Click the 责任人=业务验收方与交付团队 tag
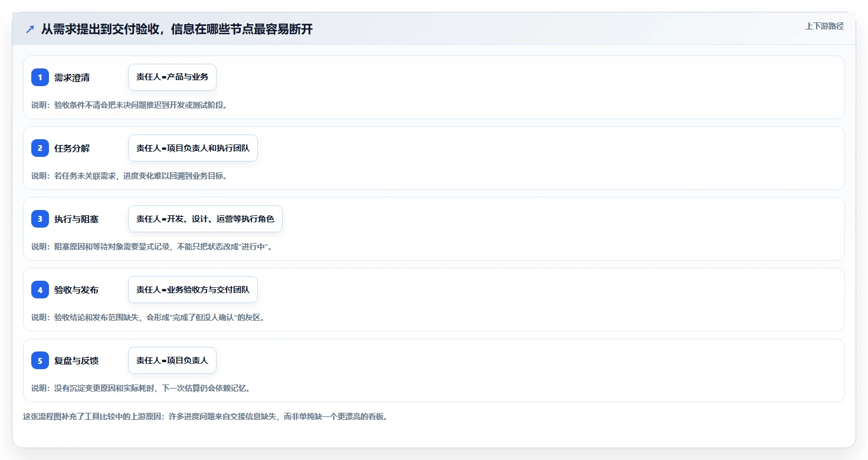Viewport: 868px width, 460px height. tap(193, 290)
